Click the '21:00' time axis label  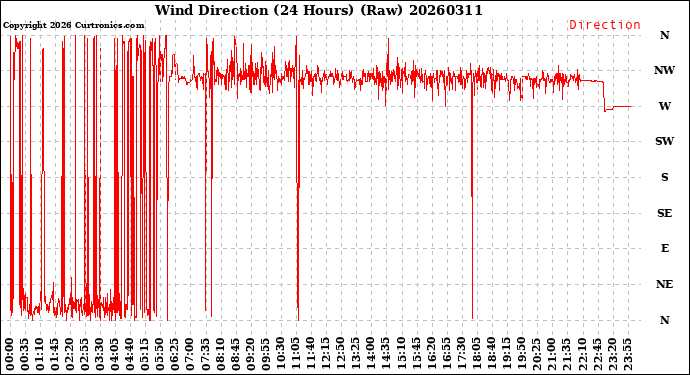coord(551,355)
